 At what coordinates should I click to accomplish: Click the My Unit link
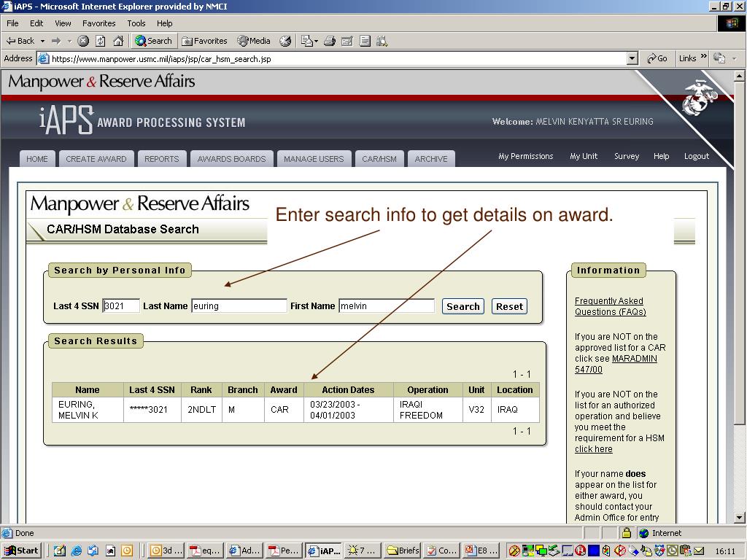point(584,156)
